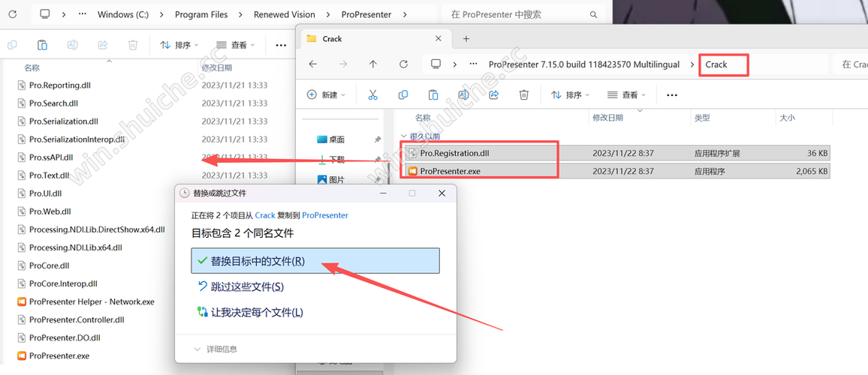The width and height of the screenshot is (868, 375).
Task: Collapse the 很久以前 group
Action: pyautogui.click(x=403, y=136)
